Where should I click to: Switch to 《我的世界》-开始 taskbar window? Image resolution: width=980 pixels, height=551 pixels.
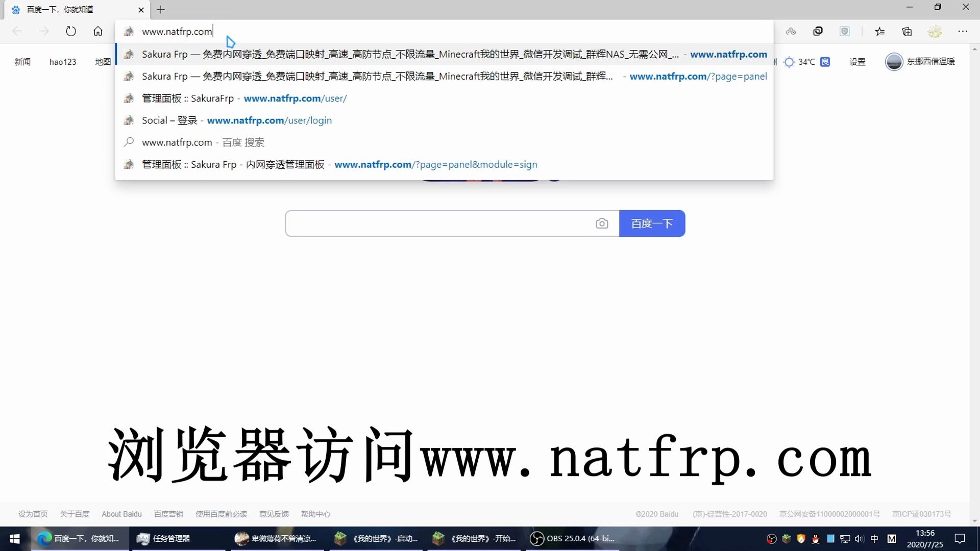[474, 539]
